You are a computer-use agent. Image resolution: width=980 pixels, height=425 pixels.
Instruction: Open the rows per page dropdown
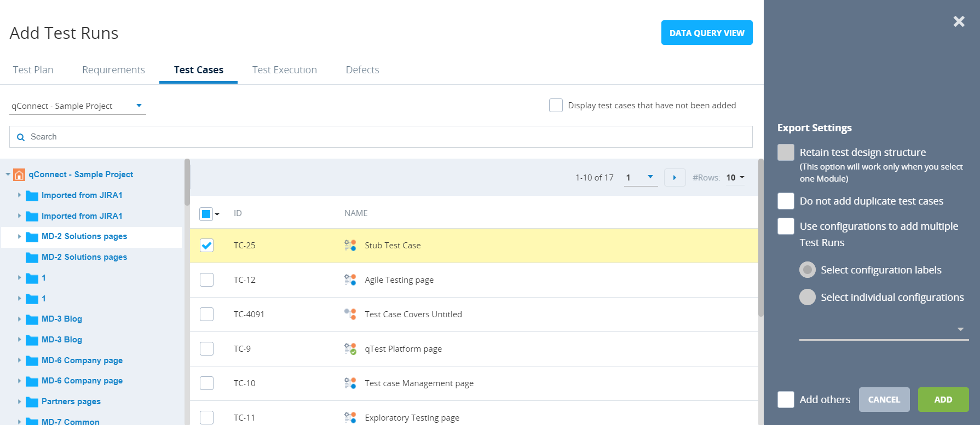coord(735,178)
